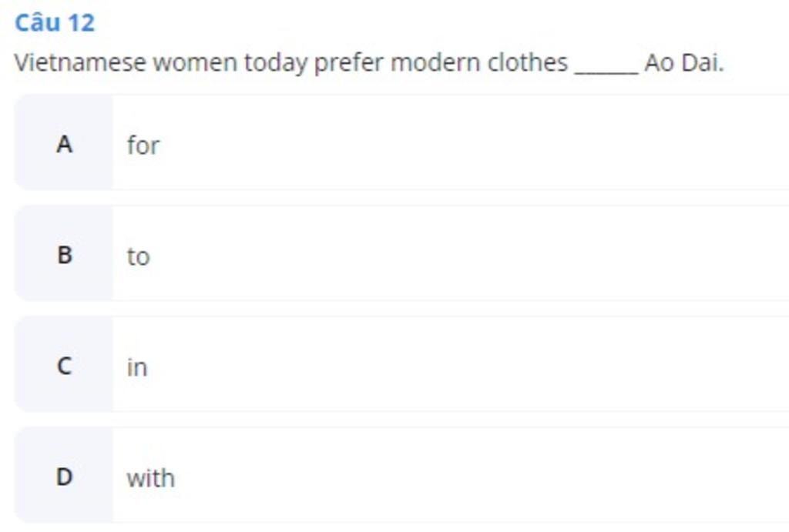Choose the answer text 'to'
The image size is (789, 532).
pyautogui.click(x=139, y=256)
